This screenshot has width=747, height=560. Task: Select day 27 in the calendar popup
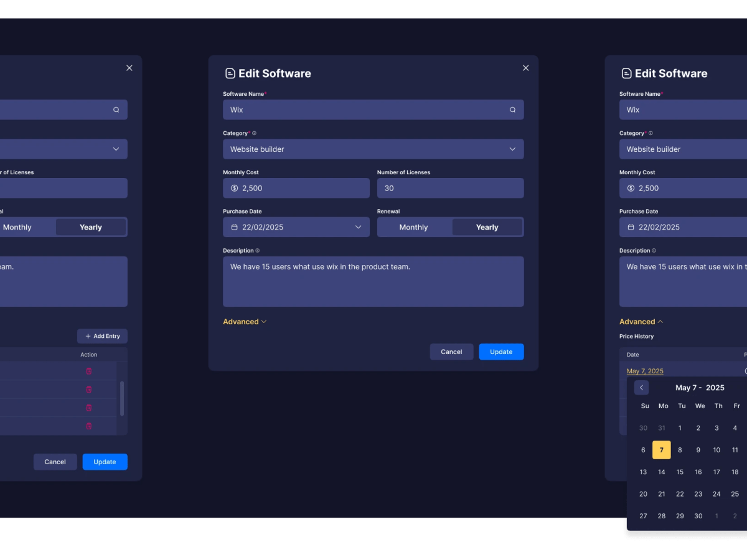click(643, 516)
